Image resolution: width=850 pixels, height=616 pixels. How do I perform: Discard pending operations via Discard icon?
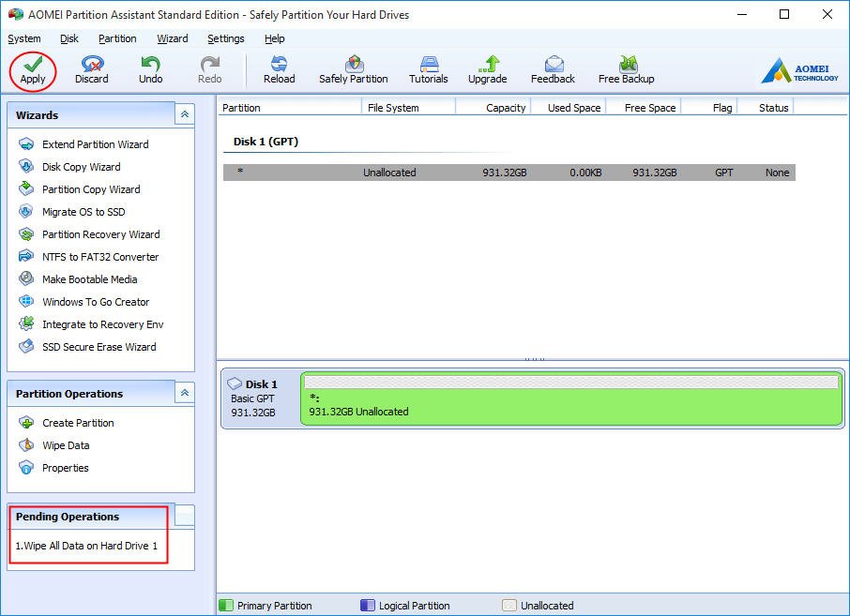92,64
